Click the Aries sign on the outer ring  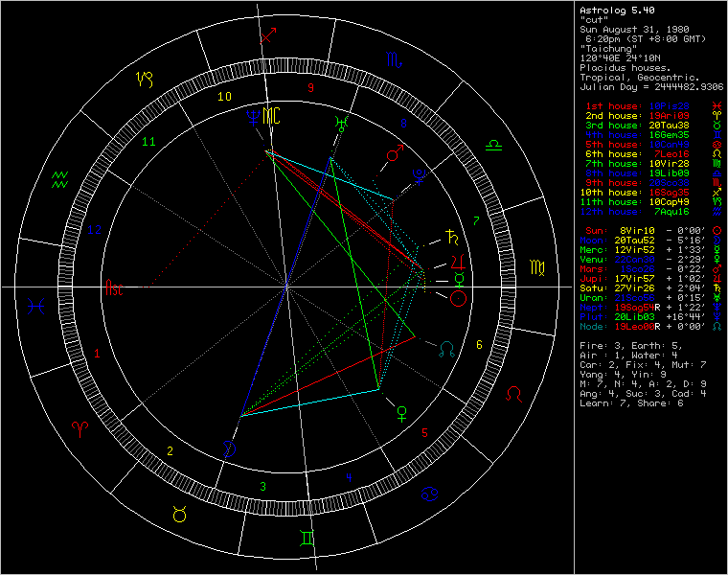pos(80,429)
